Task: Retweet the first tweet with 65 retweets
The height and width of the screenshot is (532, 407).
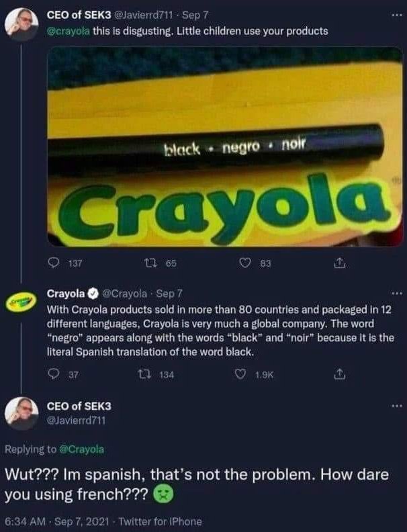Action: pos(149,263)
